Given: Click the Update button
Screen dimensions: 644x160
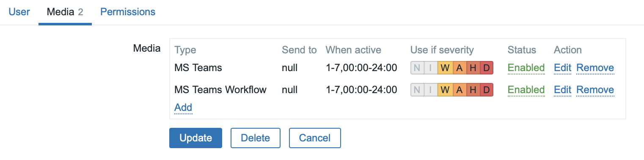Looking at the screenshot, I should coord(195,138).
